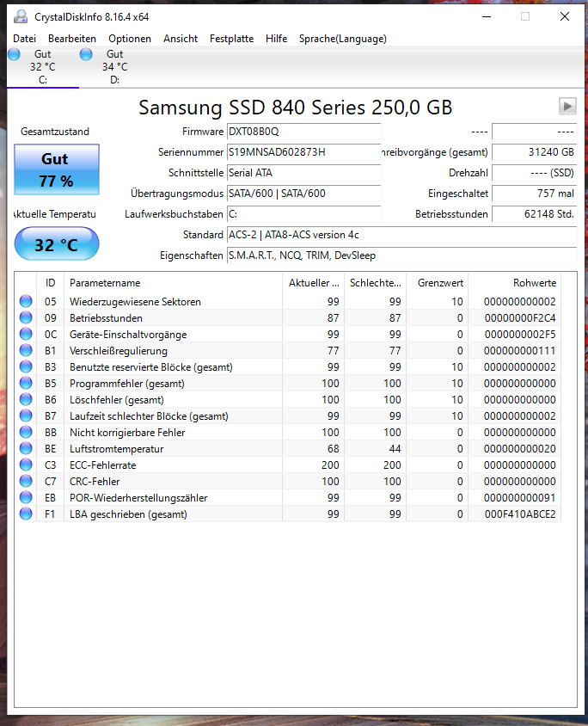
Task: Click the Gut 77 % health status button
Action: 57,169
